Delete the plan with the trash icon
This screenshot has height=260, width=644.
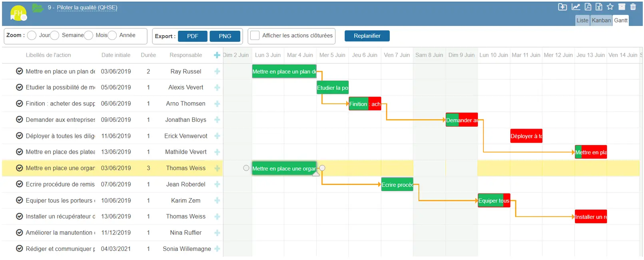pyautogui.click(x=633, y=7)
